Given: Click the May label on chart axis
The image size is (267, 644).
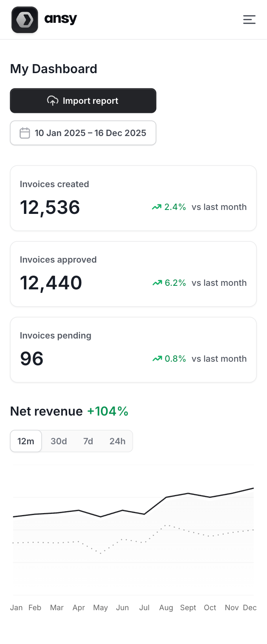Looking at the screenshot, I should pos(101,607).
